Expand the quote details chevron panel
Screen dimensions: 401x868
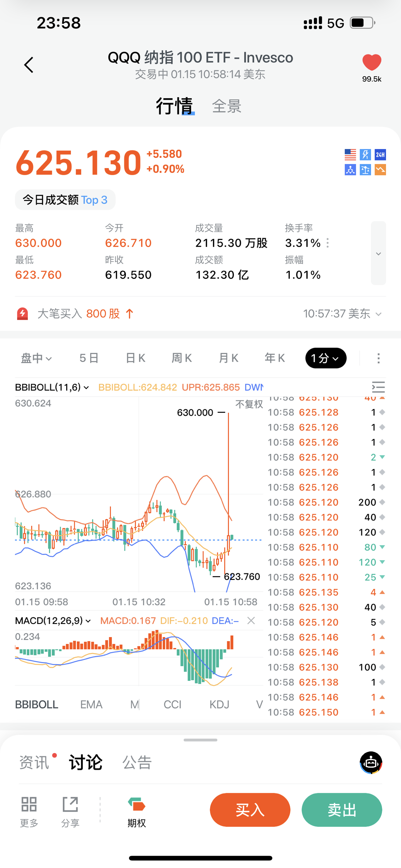coord(378,253)
